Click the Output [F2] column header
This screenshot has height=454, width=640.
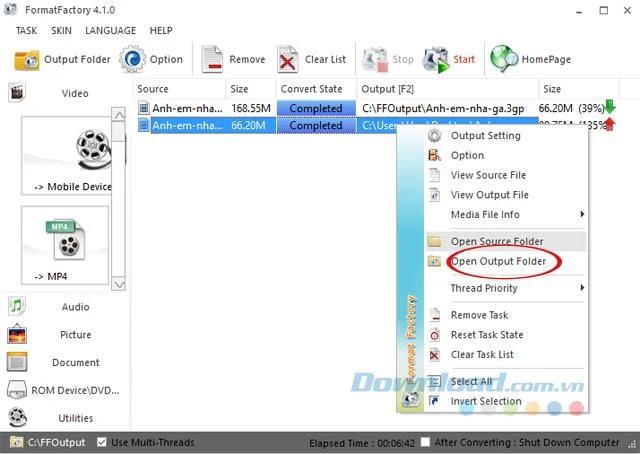pos(447,89)
